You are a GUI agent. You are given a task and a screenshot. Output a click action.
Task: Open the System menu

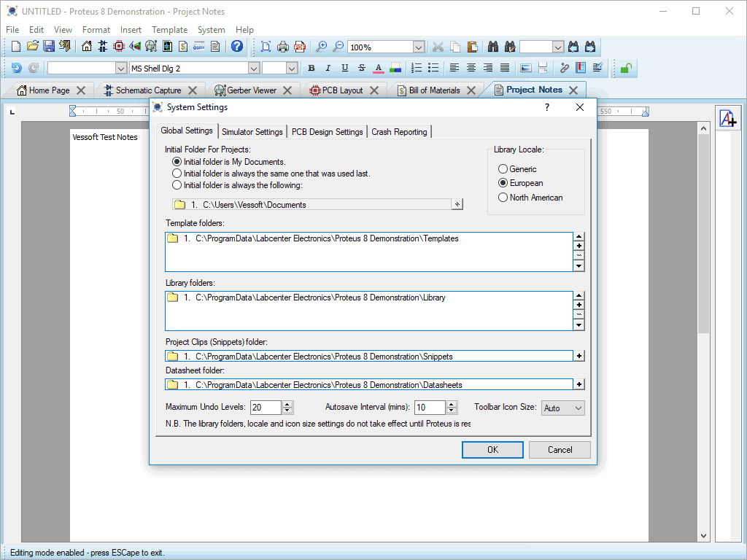click(211, 29)
